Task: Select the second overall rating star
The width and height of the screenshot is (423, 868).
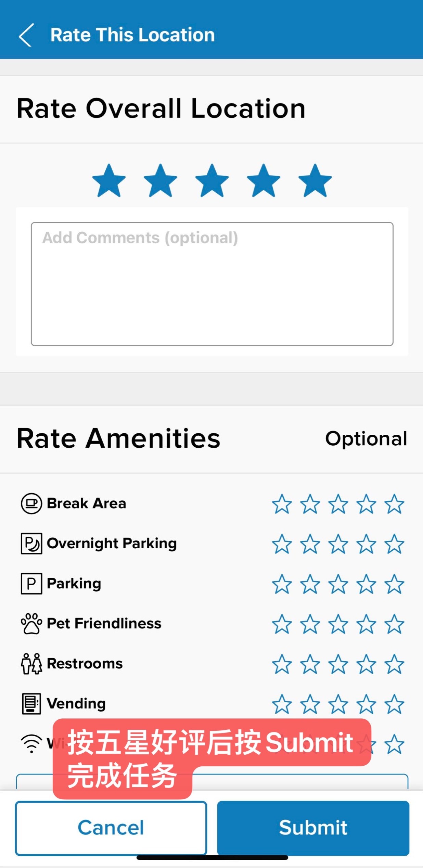Action: [161, 181]
